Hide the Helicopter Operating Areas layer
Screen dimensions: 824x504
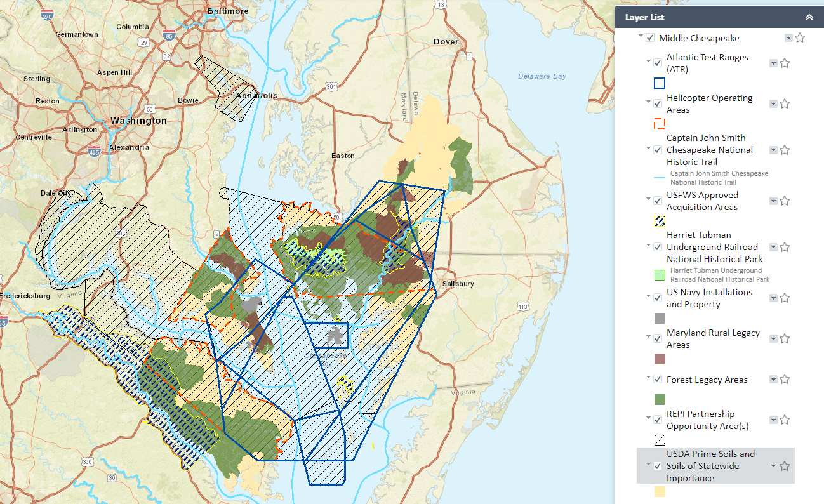[658, 104]
